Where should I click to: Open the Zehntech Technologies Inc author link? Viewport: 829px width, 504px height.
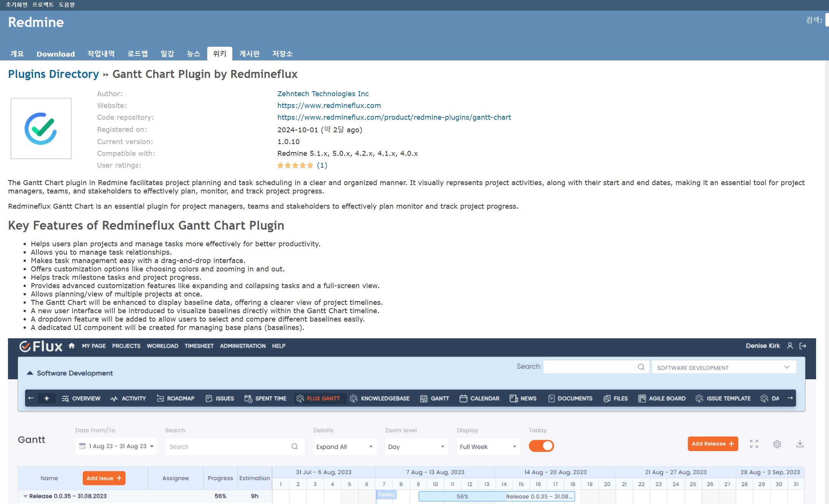[323, 94]
